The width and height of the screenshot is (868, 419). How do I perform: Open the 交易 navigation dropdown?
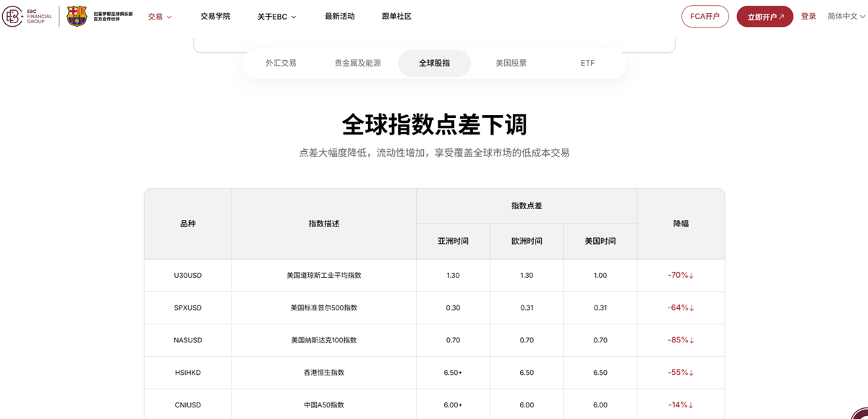coord(156,16)
